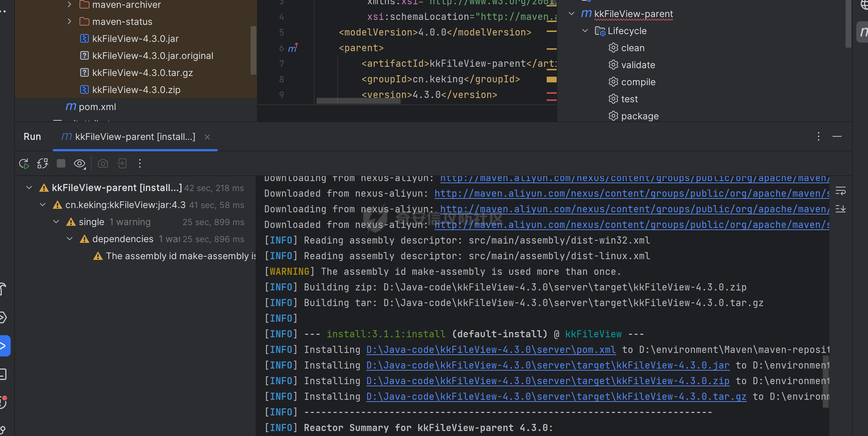Screen dimensions: 868x436
Task: Select kkFileView-4.3.0.jar.original file
Action: tap(147, 56)
